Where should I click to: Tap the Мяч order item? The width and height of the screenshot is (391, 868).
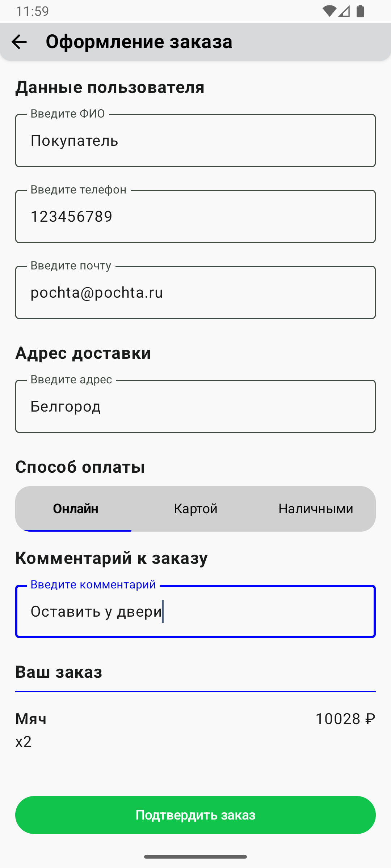tap(31, 719)
